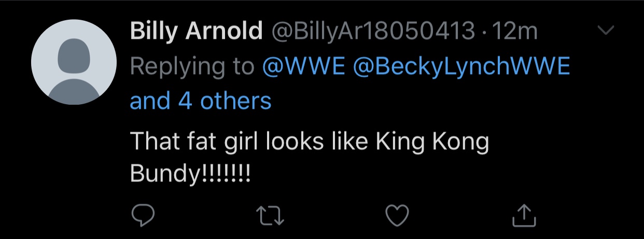Retweet this tweet using the retweet icon
Image resolution: width=644 pixels, height=239 pixels.
point(270,215)
